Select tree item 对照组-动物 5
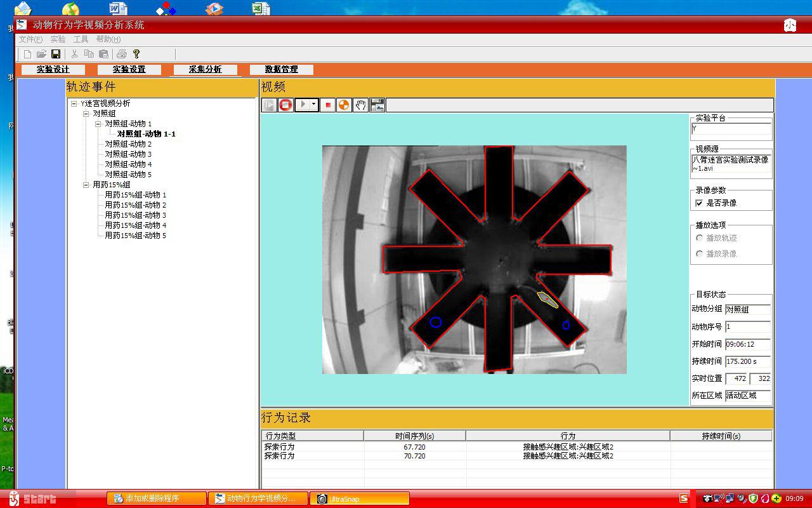This screenshot has width=812, height=508. [x=128, y=175]
